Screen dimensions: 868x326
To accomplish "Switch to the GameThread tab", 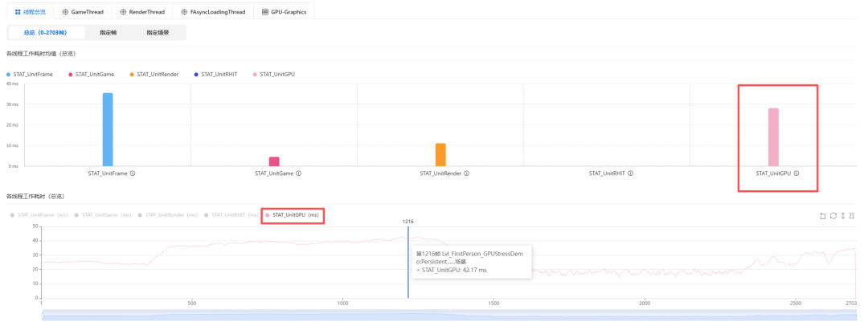I will coord(83,11).
